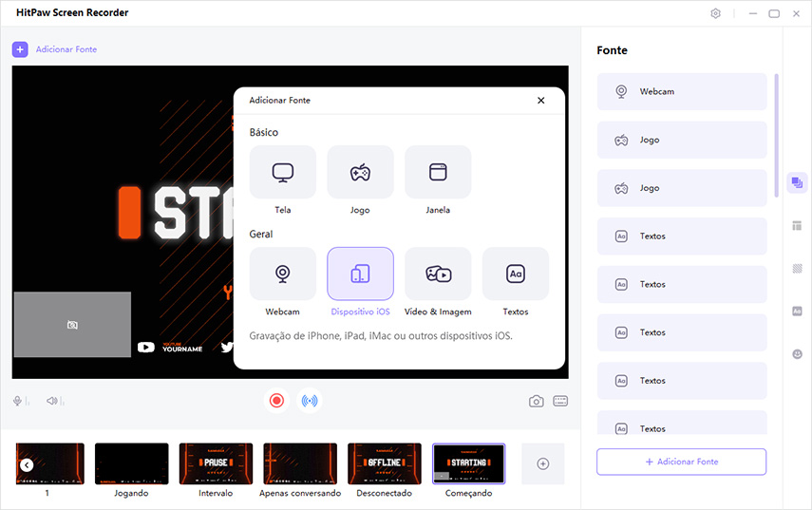This screenshot has width=812, height=510.
Task: Click the Fonte panel heading
Action: tap(613, 50)
